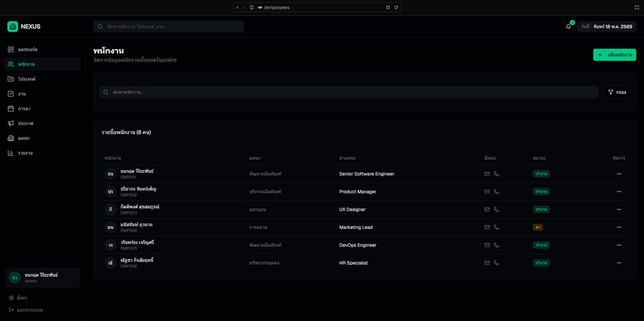Click the mail icon in HR Specialist row
This screenshot has width=644, height=321.
point(487,263)
